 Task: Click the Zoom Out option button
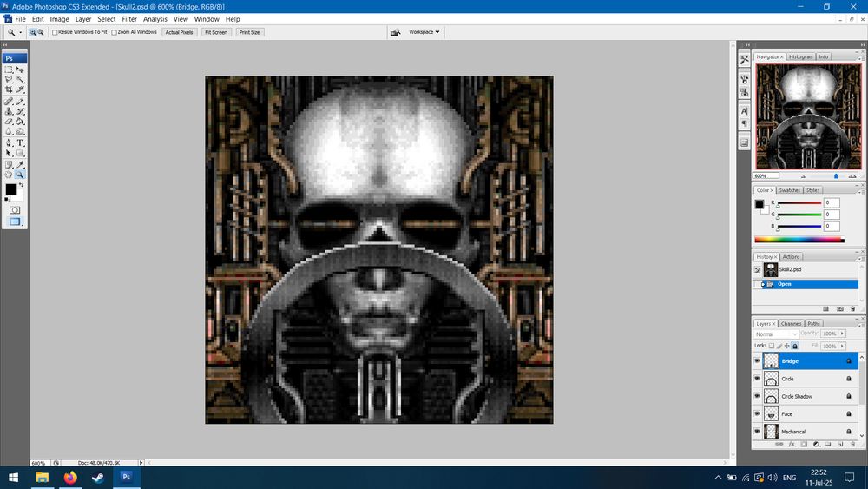pos(40,32)
